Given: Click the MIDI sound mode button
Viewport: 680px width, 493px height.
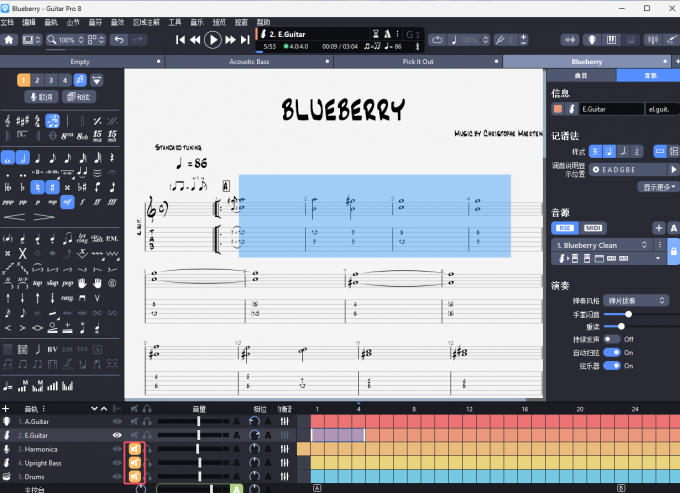Looking at the screenshot, I should point(593,228).
